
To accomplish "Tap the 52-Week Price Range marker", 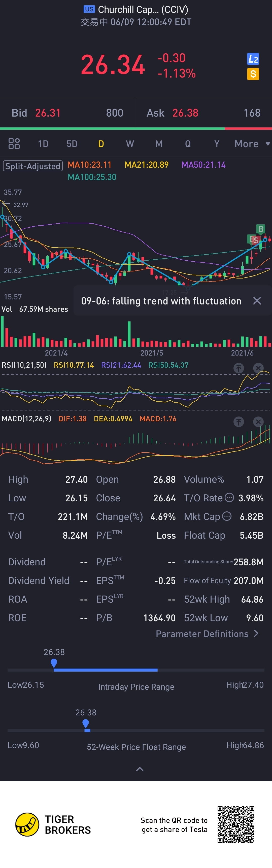I will (86, 723).
